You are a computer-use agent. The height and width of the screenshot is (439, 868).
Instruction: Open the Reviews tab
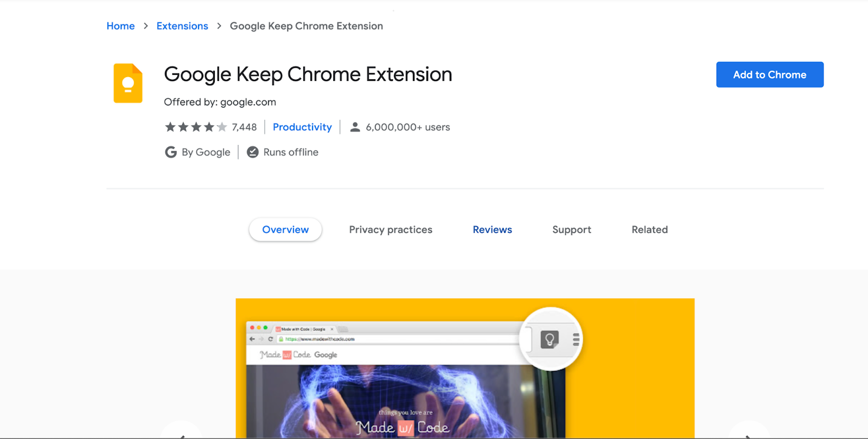click(492, 230)
